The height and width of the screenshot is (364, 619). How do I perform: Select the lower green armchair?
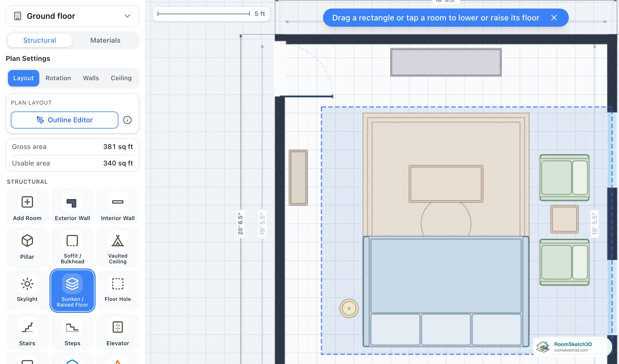click(x=564, y=262)
